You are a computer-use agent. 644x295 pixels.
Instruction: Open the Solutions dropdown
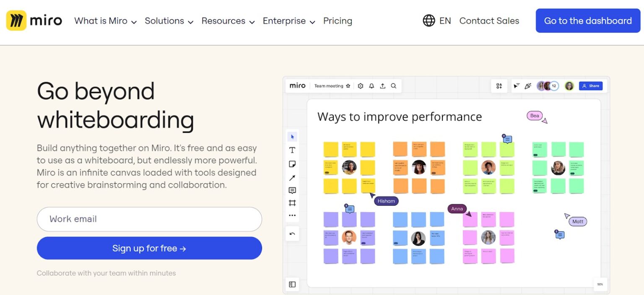(x=169, y=21)
